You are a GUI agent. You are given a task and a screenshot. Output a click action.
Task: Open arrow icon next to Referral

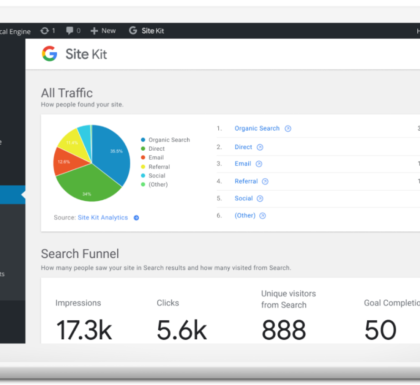(x=265, y=181)
